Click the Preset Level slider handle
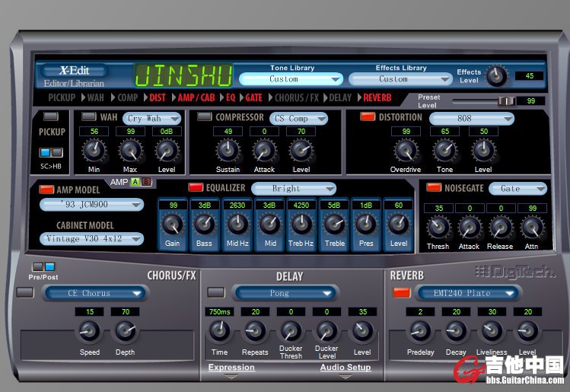This screenshot has height=392, width=570. (506, 100)
